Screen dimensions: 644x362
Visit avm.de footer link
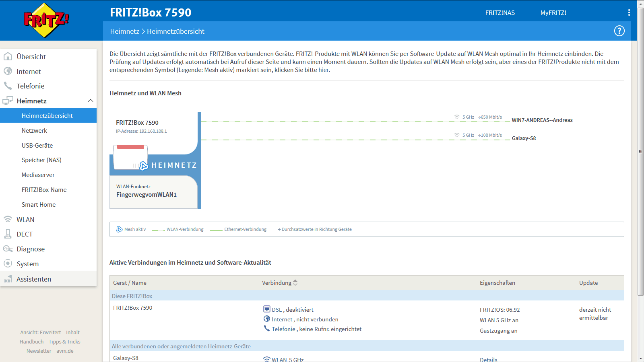(x=65, y=351)
